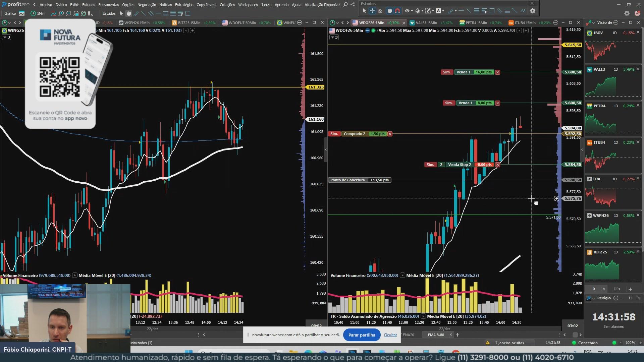Select the eraser tool in Estudos toolbar

point(380,11)
